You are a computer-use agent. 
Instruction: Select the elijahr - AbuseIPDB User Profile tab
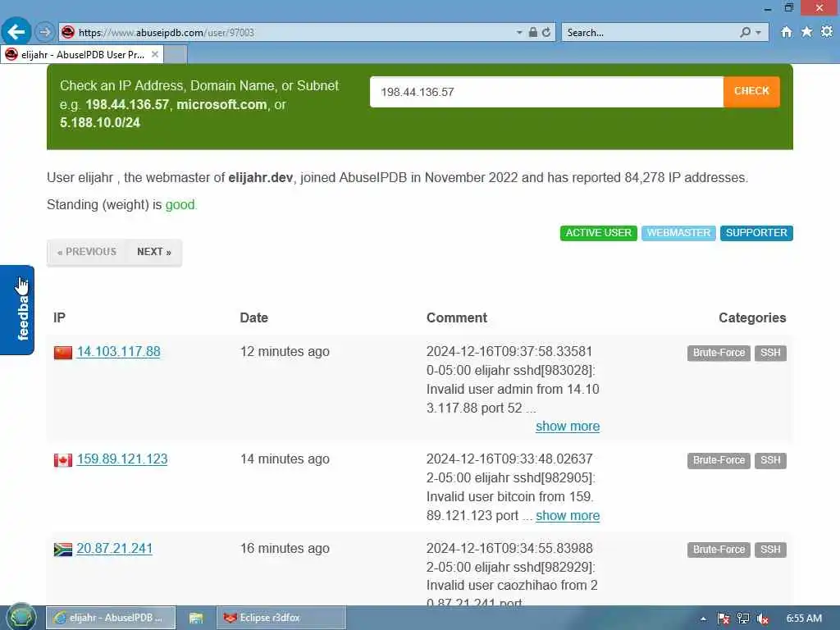pos(82,55)
